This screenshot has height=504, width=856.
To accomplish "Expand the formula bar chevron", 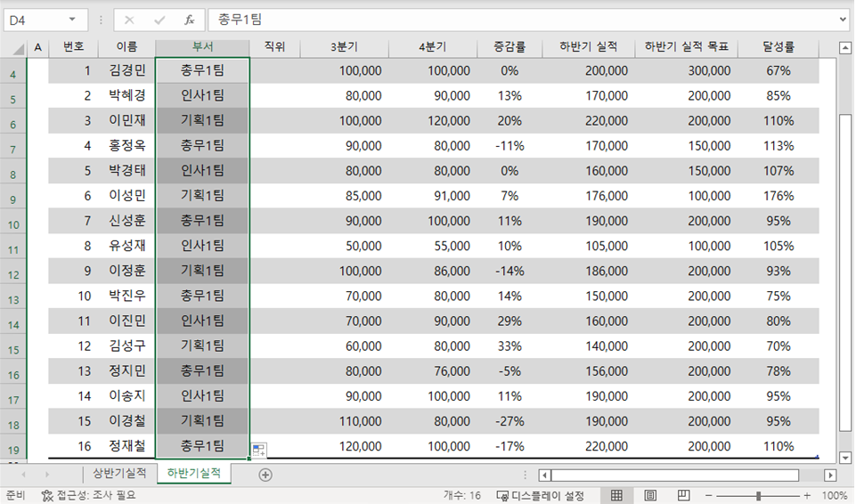I will [x=844, y=20].
